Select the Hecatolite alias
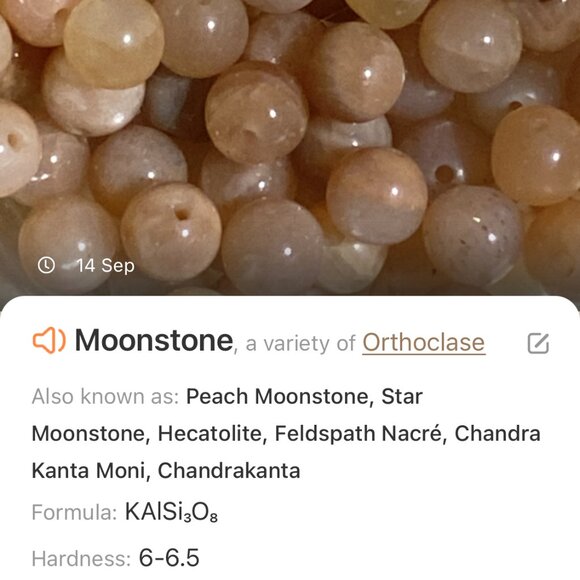 209,434
